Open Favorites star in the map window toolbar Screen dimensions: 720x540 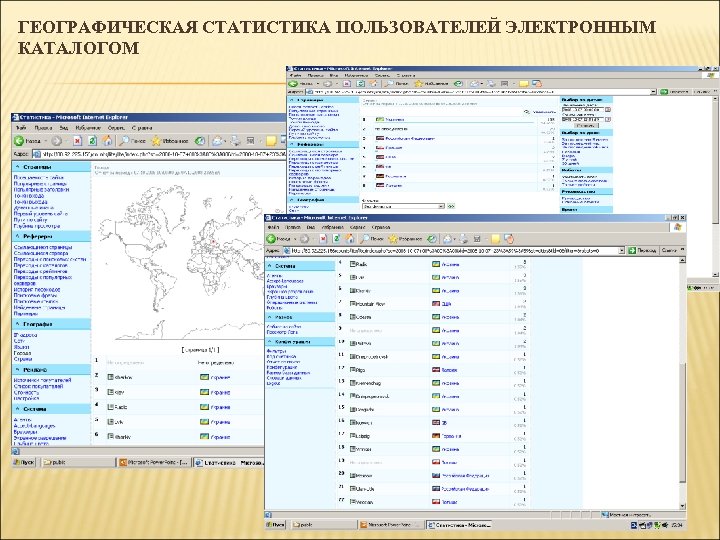point(156,141)
